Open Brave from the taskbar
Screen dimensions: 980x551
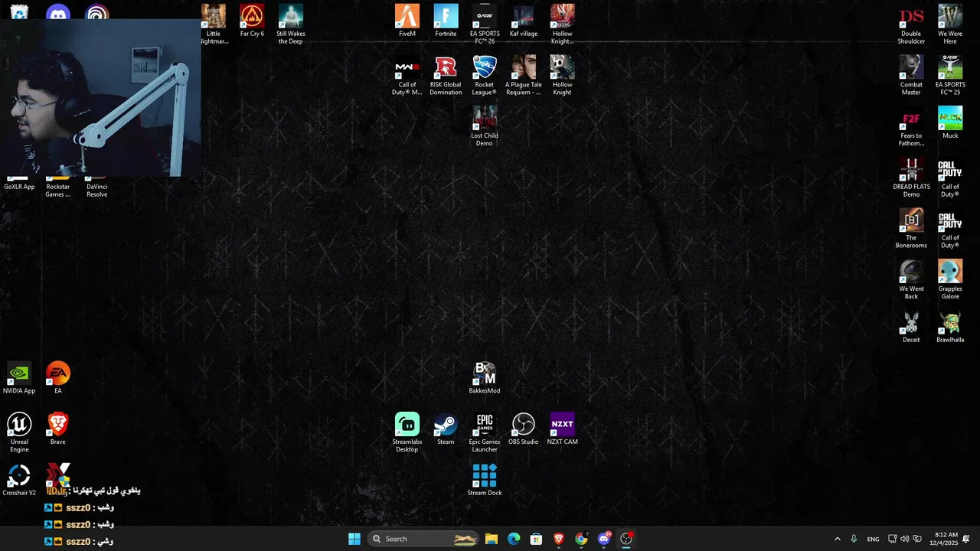(x=559, y=539)
